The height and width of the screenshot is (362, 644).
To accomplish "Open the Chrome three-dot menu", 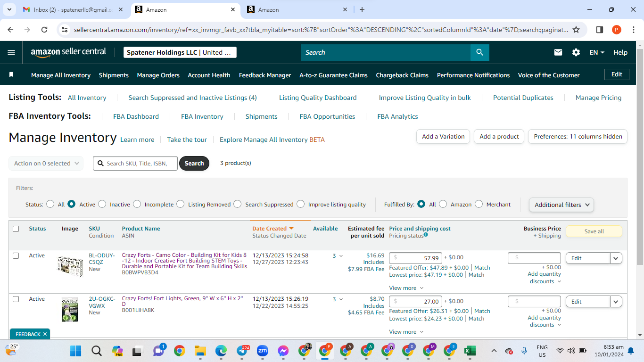I will (x=633, y=30).
